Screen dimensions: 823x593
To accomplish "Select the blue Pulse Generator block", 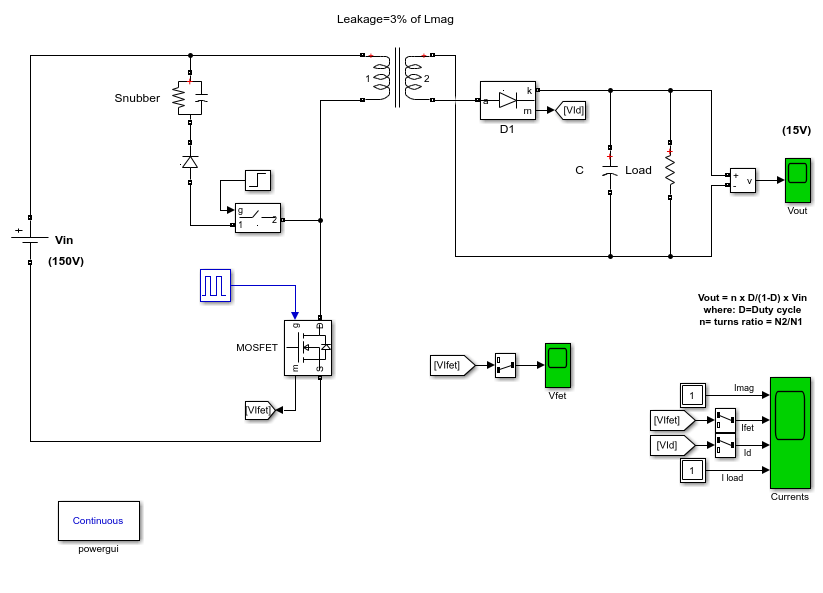I will tap(215, 285).
